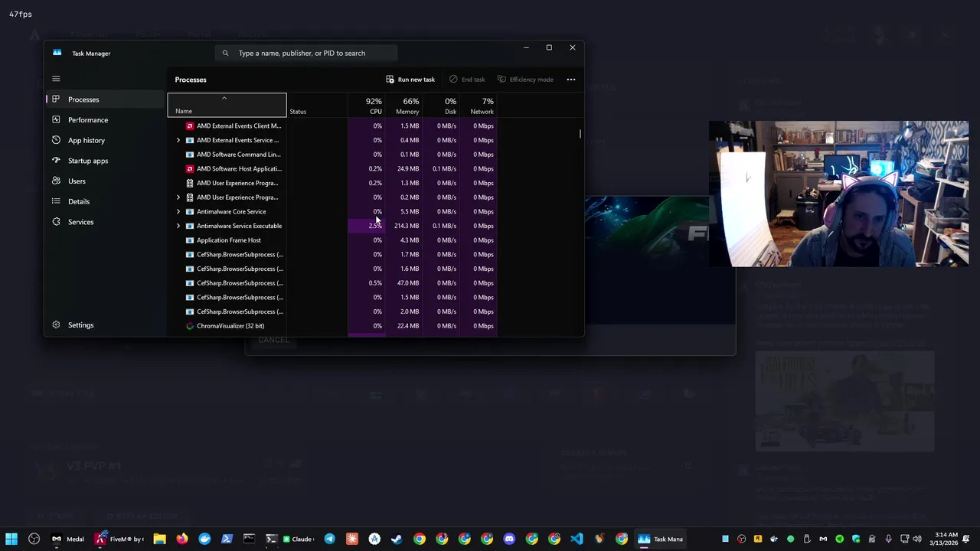This screenshot has width=980, height=551.
Task: Open Visual Studio Code from the taskbar
Action: [x=577, y=539]
